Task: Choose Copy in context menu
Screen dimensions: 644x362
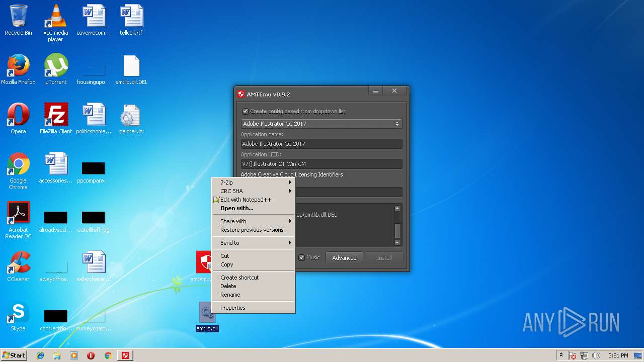Action: 254,264
